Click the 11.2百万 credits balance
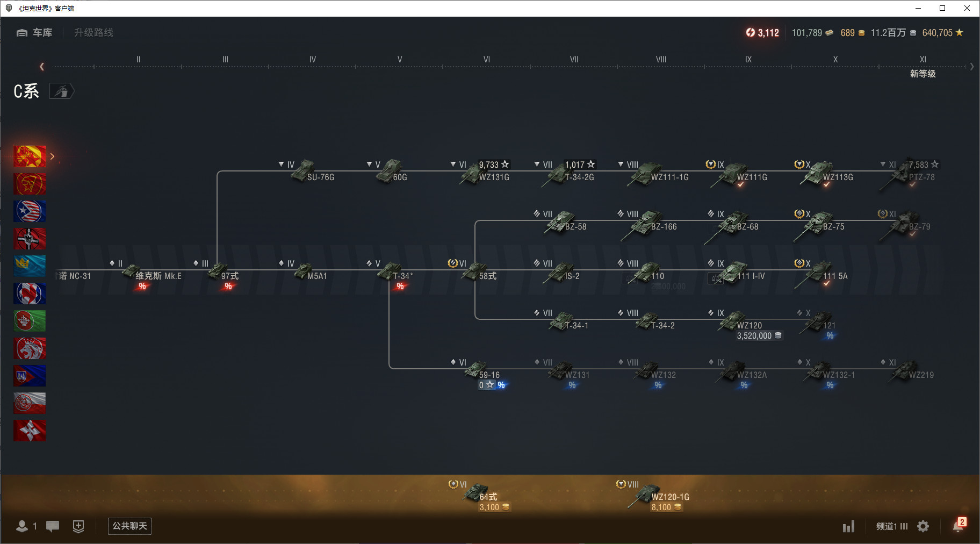Screen dimensions: 980x544 tap(893, 33)
